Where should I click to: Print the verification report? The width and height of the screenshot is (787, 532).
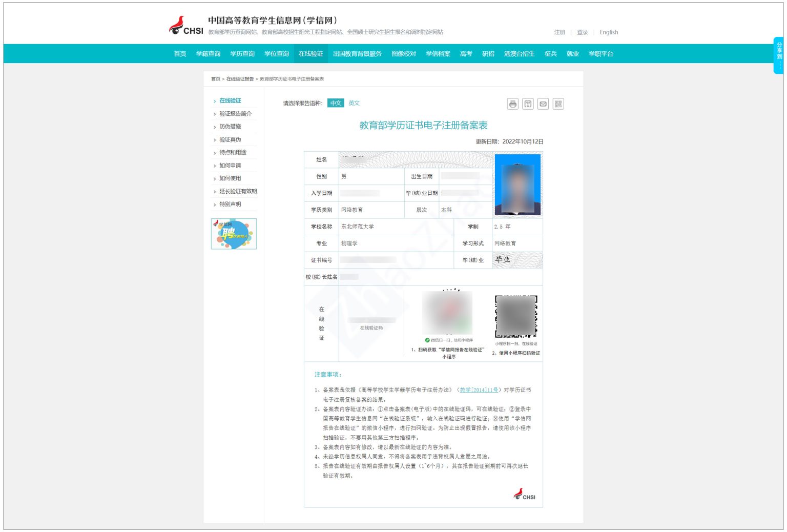(x=512, y=104)
